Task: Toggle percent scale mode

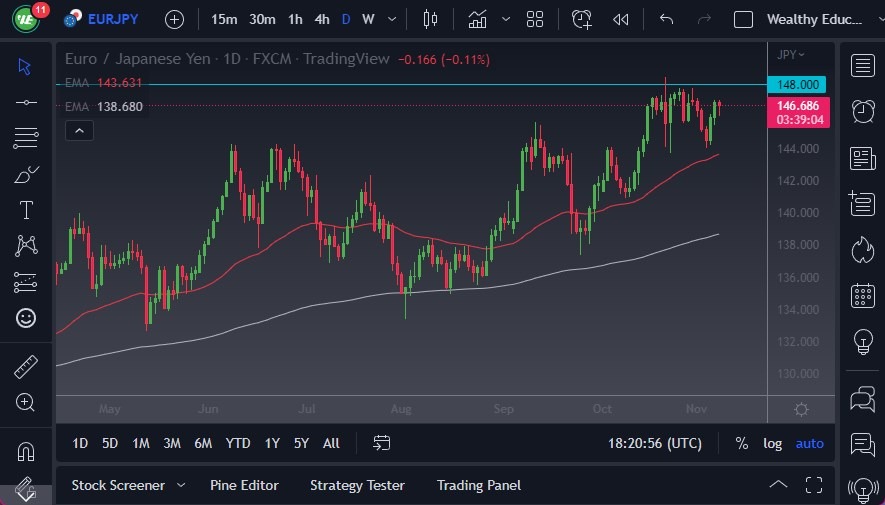Action: pyautogui.click(x=741, y=443)
